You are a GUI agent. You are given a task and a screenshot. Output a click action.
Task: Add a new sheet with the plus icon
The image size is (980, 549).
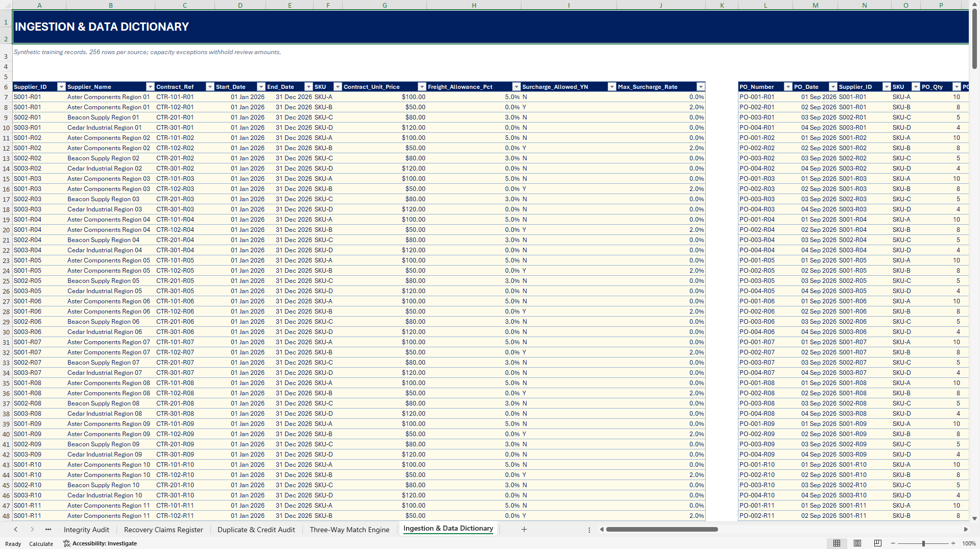524,530
